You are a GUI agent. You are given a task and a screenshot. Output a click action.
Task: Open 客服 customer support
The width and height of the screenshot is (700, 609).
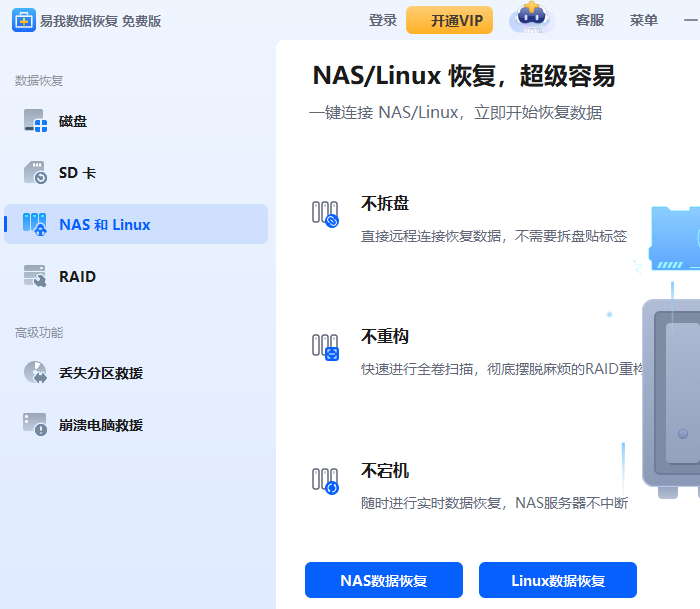pos(590,20)
